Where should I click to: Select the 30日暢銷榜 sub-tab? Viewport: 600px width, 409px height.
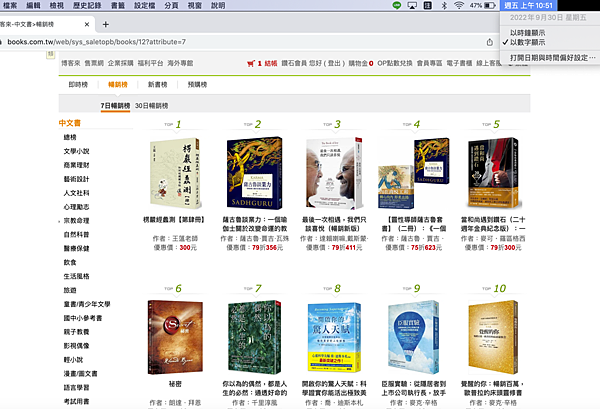(152, 106)
